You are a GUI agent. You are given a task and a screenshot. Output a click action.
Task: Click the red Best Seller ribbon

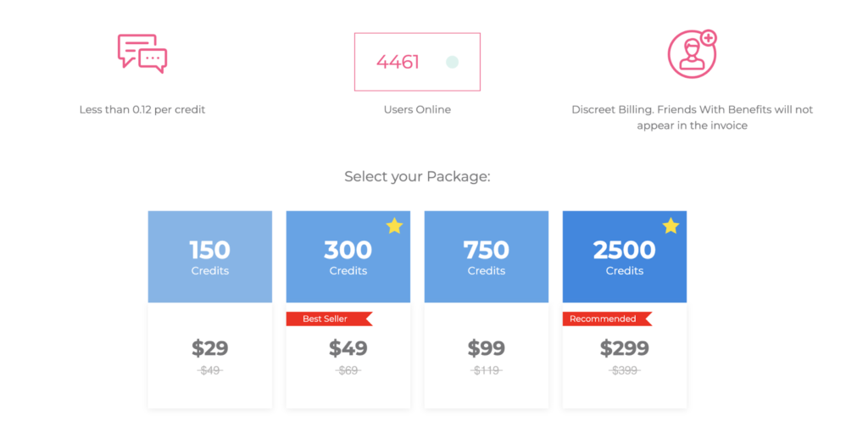[328, 319]
